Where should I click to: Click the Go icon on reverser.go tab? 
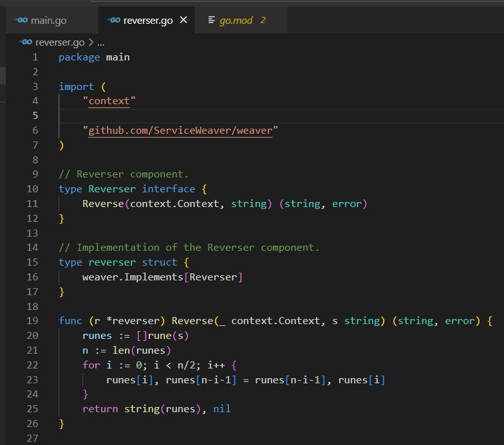(115, 21)
